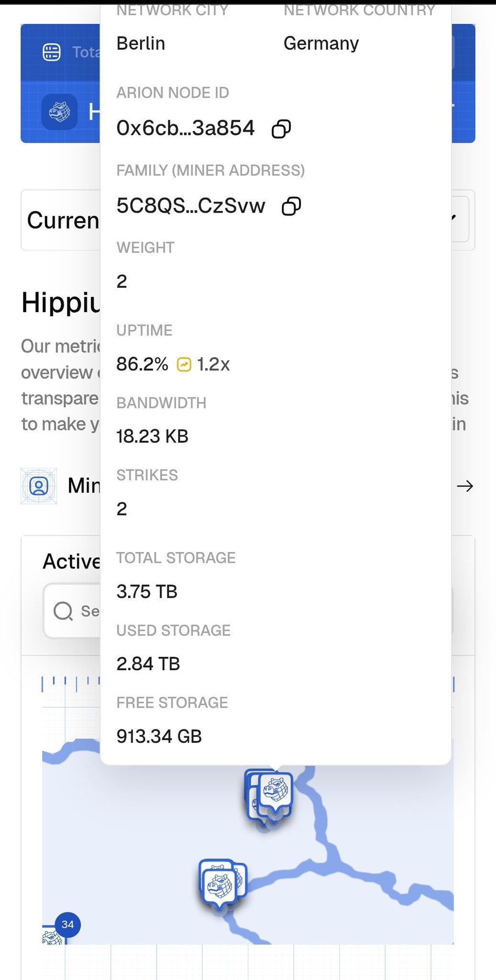Image resolution: width=496 pixels, height=980 pixels.
Task: Click the miner address 5C8QS...CzSvw text
Action: point(190,206)
